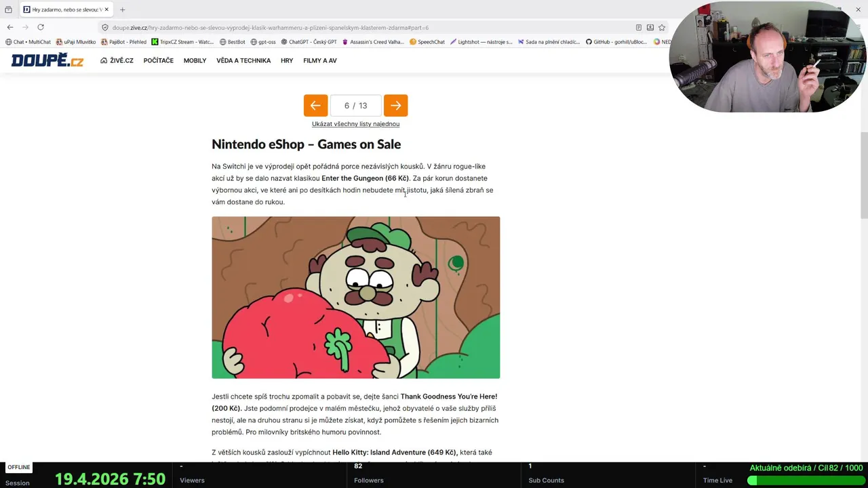Open Sada na plnění chladič bookmark
The width and height of the screenshot is (868, 488).
(x=549, y=42)
